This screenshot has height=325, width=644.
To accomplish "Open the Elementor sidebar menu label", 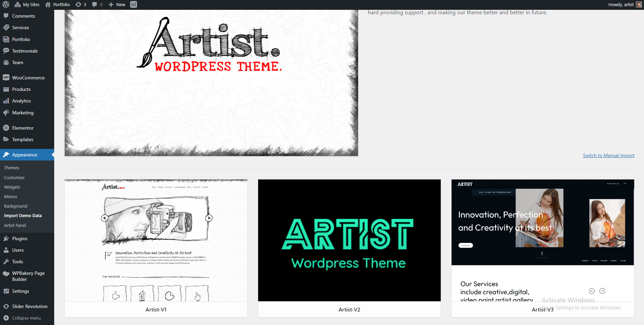I will 23,128.
